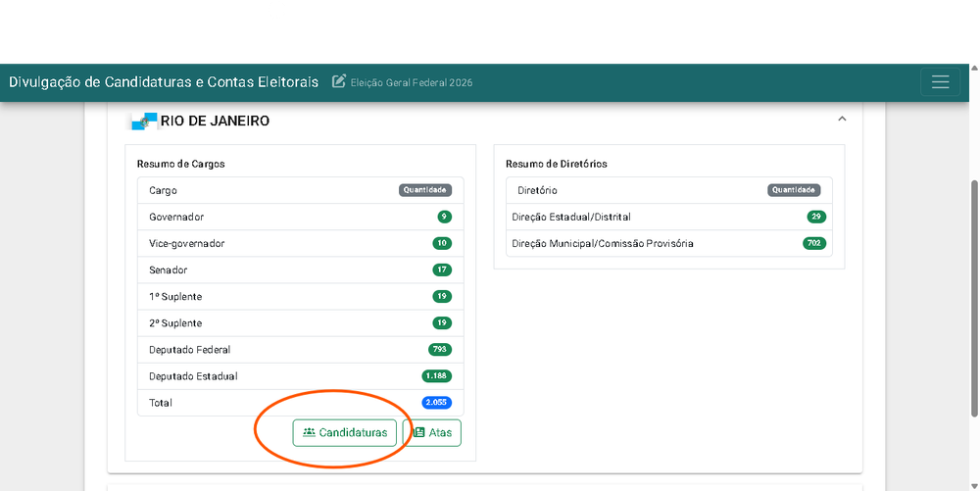Click Direção Estadual/Distrital row
Image resolution: width=980 pixels, height=491 pixels.
pos(669,217)
